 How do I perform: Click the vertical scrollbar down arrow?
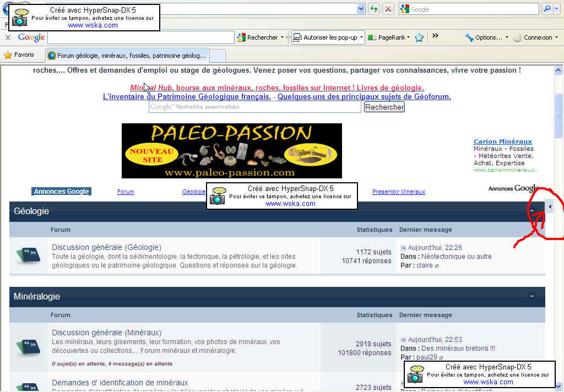[x=558, y=386]
